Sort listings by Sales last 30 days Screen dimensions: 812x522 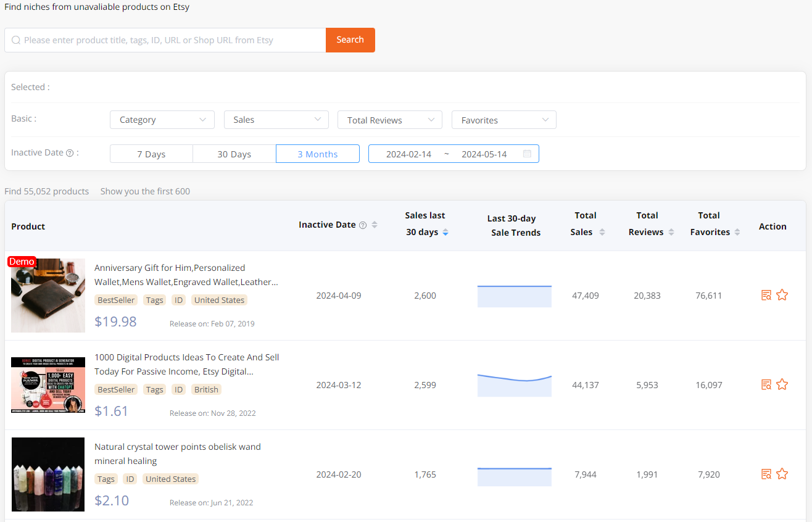coord(445,233)
